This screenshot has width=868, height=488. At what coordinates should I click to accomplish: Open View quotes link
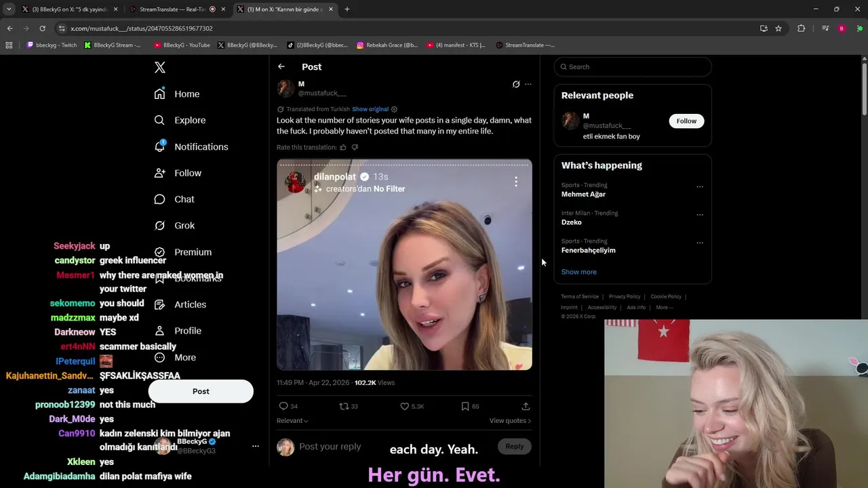[510, 421]
